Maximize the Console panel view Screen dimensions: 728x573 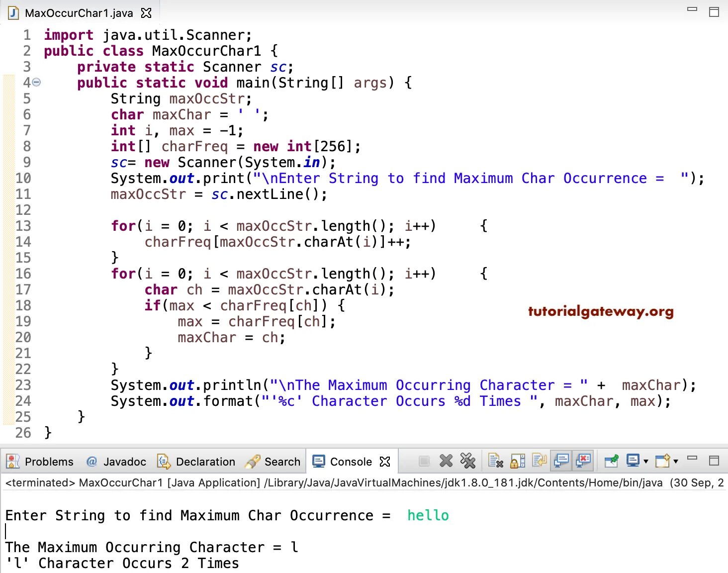[x=714, y=461]
